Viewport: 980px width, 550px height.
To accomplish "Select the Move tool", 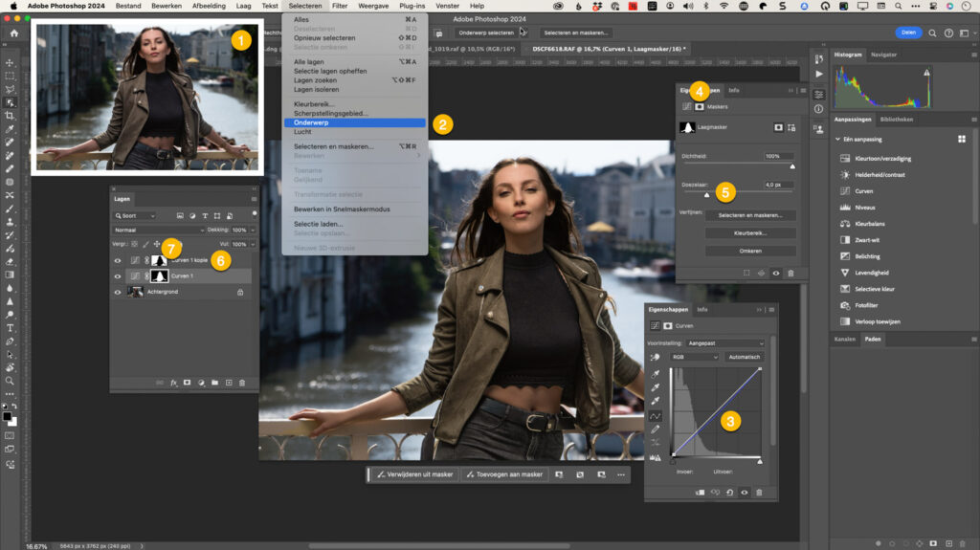I will tap(10, 62).
